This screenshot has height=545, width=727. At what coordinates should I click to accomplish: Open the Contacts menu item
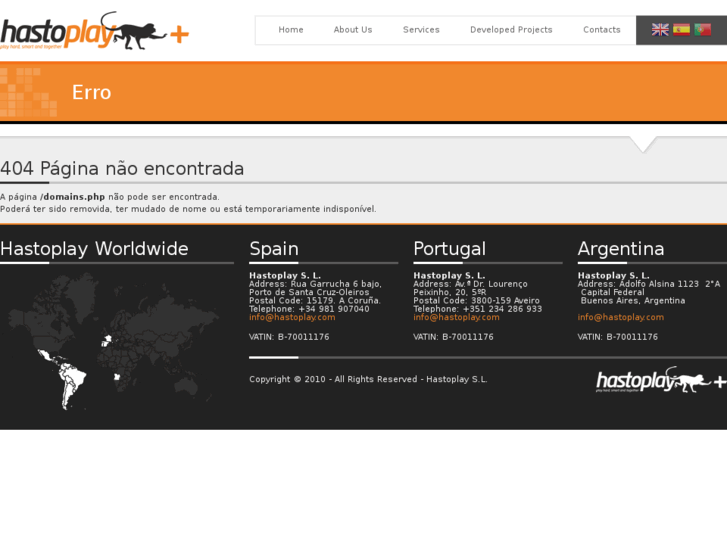[x=601, y=30]
